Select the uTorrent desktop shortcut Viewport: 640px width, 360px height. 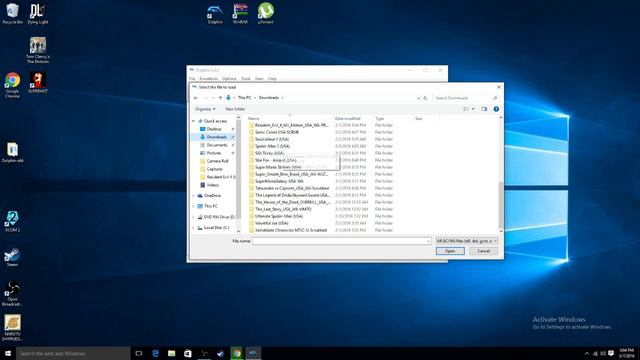265,13
